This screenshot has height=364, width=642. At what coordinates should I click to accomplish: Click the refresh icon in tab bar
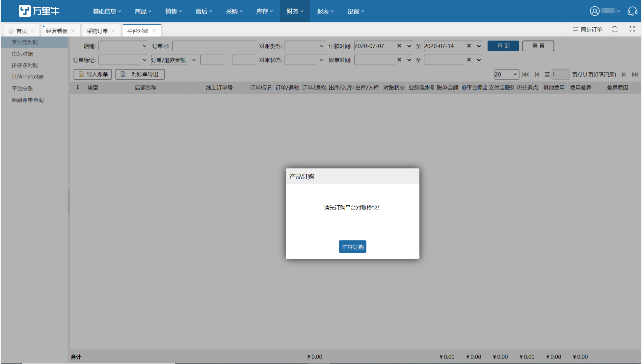[x=614, y=29]
